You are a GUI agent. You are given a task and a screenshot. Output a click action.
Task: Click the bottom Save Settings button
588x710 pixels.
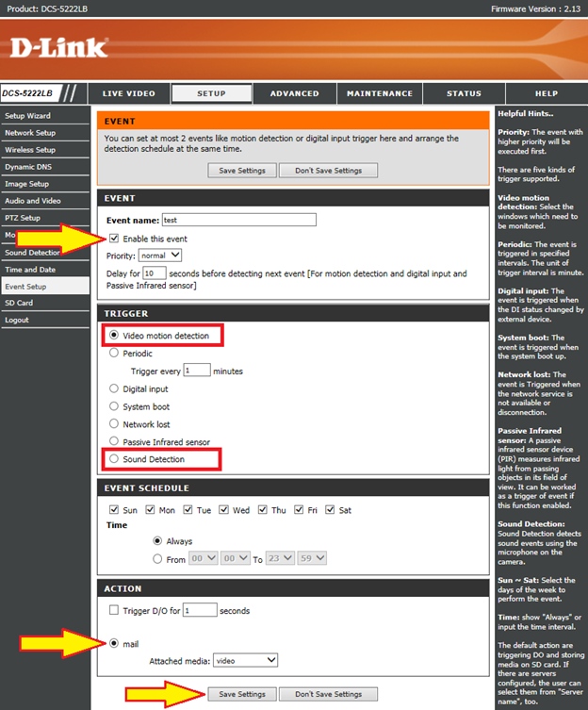point(241,694)
